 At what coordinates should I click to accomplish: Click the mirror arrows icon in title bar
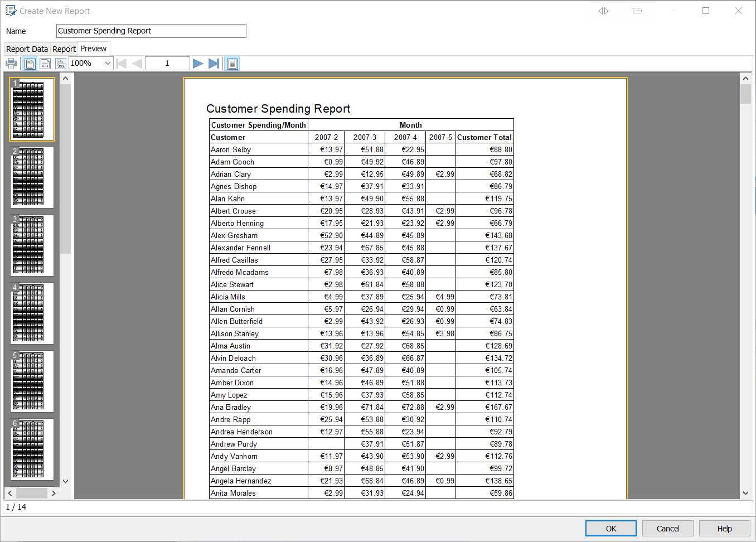pos(603,11)
